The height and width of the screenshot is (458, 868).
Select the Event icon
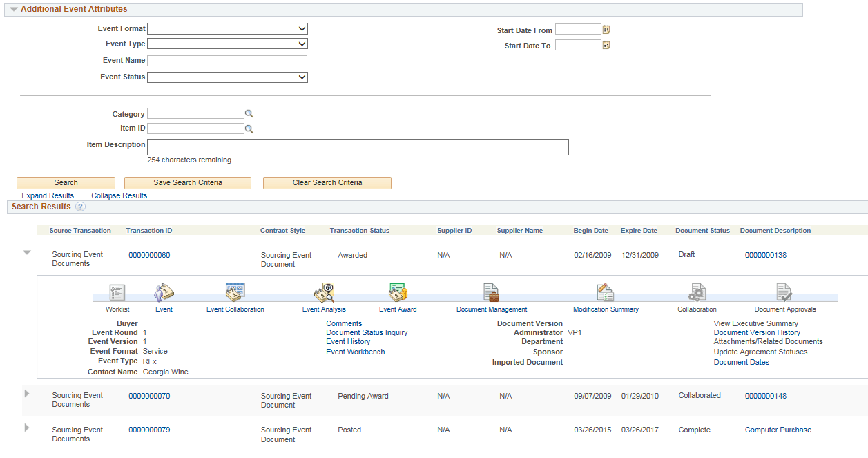164,292
